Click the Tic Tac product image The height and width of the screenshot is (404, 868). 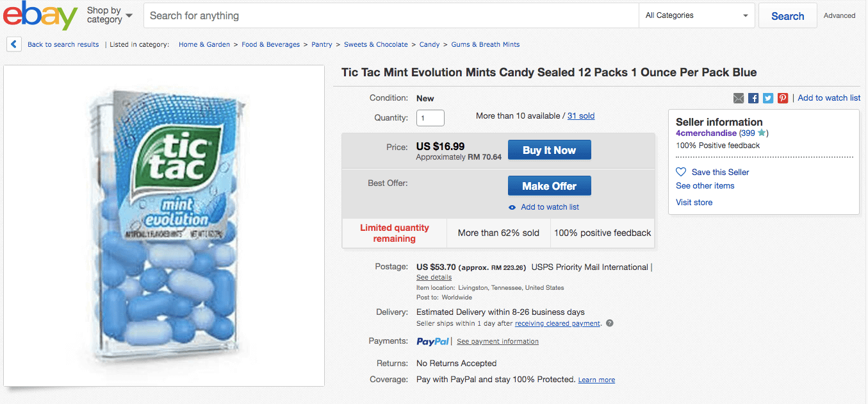(164, 226)
